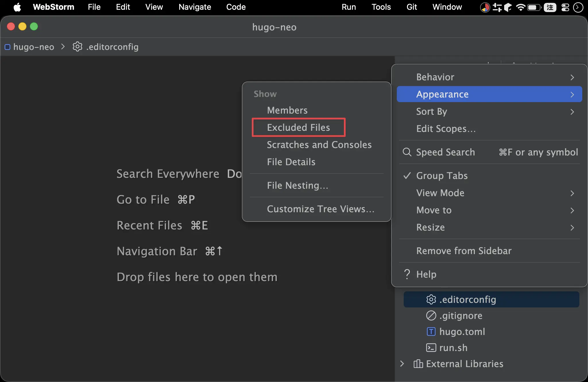The height and width of the screenshot is (382, 588).
Task: Open Control Center from the menu bar
Action: [565, 7]
